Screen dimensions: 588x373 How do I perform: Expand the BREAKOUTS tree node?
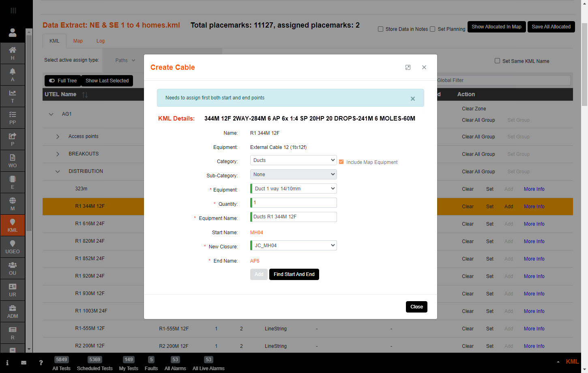coord(58,154)
